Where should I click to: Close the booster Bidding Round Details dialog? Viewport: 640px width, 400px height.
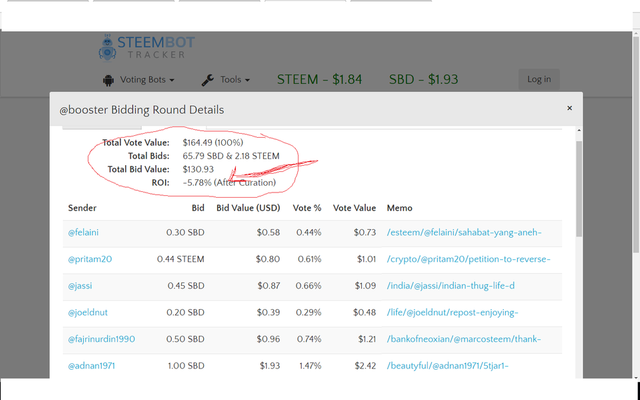569,108
